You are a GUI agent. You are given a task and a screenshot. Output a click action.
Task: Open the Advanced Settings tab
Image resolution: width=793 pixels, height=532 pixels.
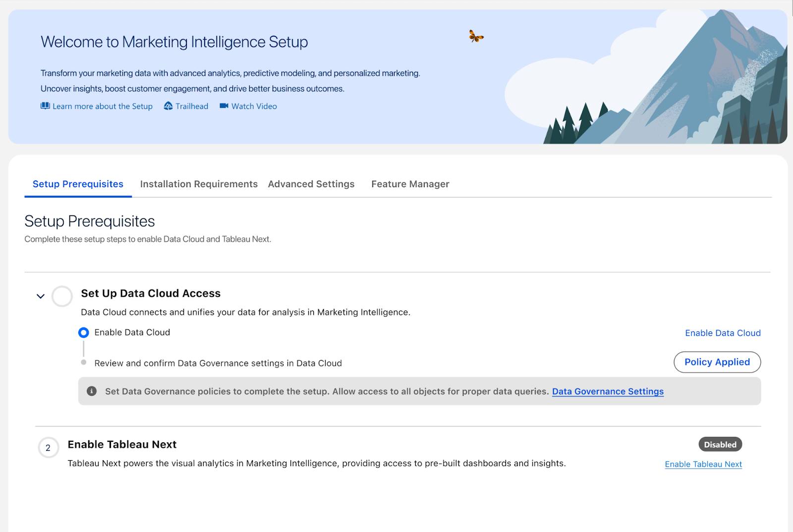pos(311,184)
